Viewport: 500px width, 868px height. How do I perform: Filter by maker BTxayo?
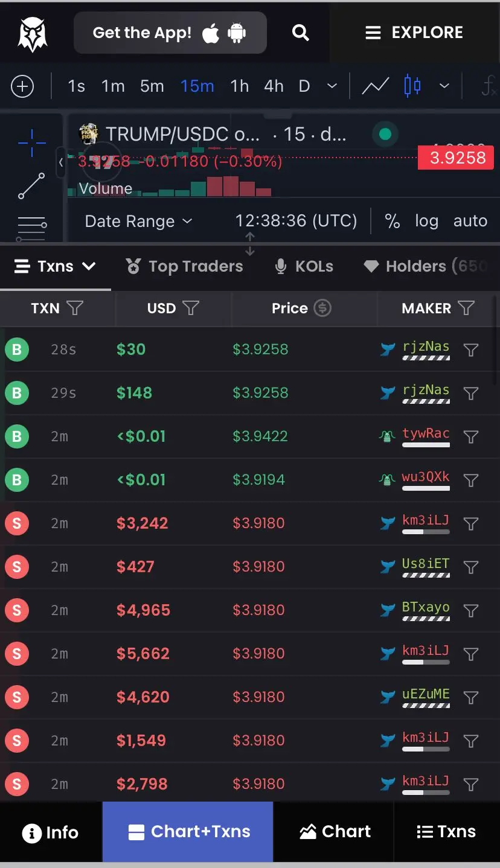471,610
